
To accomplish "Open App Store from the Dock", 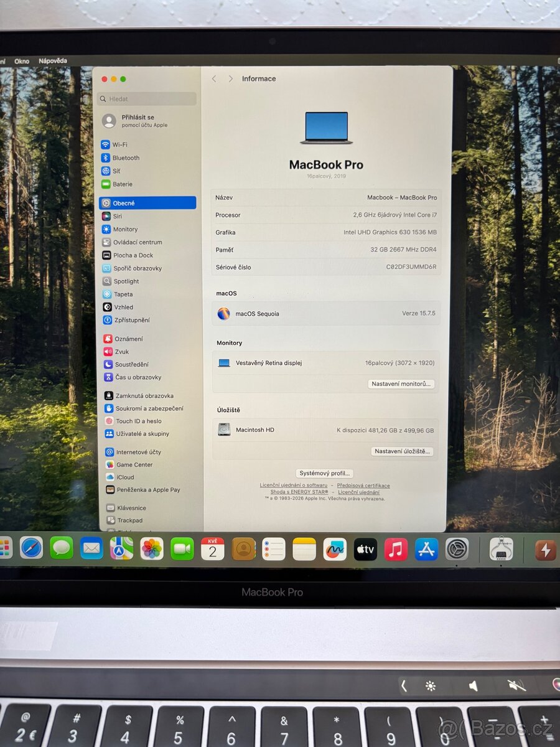I will 427,549.
